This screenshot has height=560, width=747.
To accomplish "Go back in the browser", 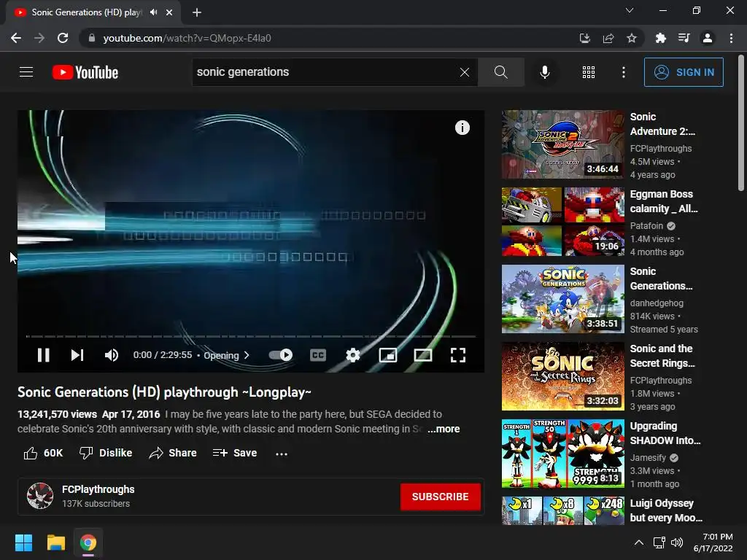I will (x=16, y=38).
